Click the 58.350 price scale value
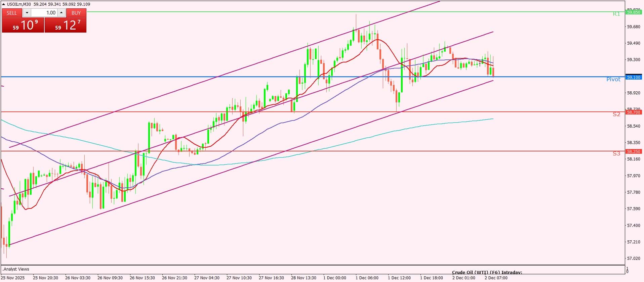 tap(634, 143)
